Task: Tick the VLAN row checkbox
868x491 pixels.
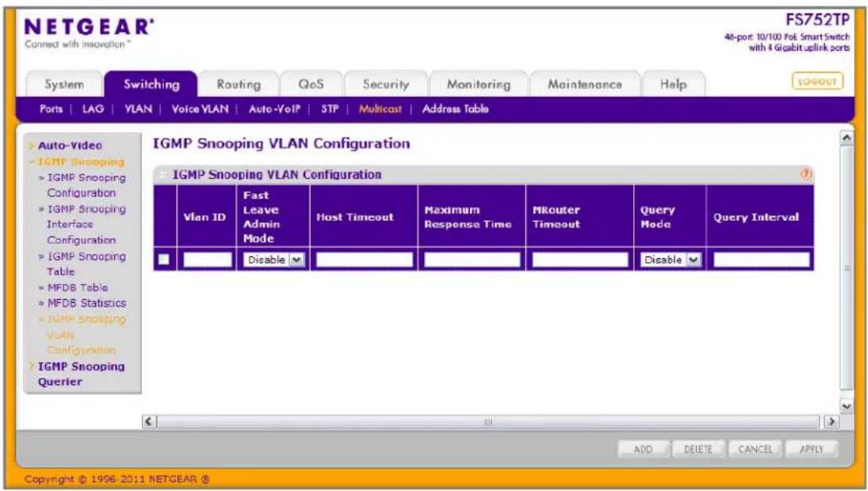Action: tap(164, 259)
